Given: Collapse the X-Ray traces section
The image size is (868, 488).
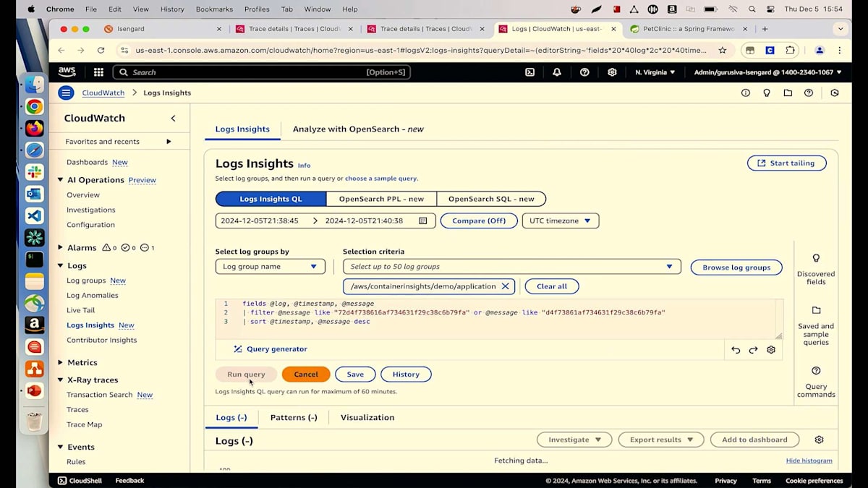Looking at the screenshot, I should tap(61, 380).
